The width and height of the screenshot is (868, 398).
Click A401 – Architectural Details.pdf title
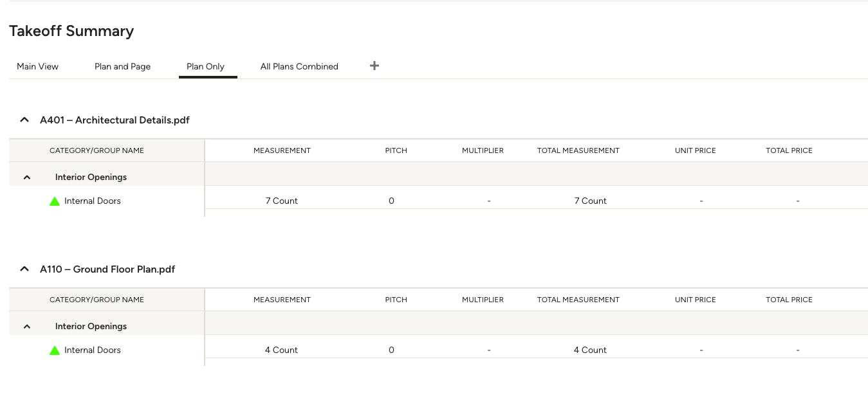[115, 120]
